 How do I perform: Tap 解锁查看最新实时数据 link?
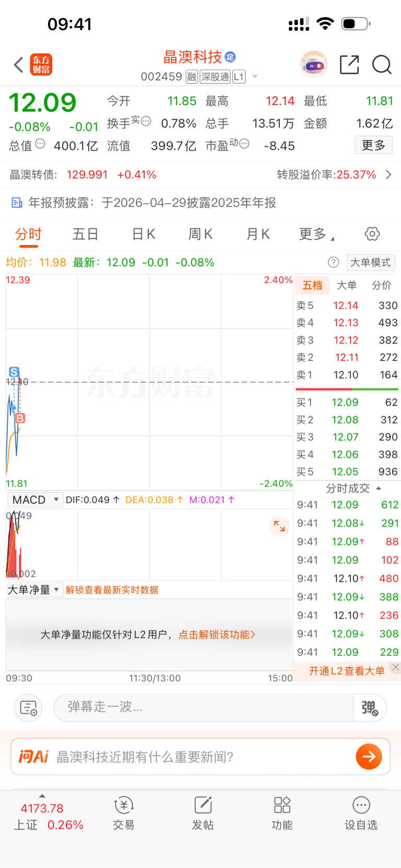click(112, 590)
